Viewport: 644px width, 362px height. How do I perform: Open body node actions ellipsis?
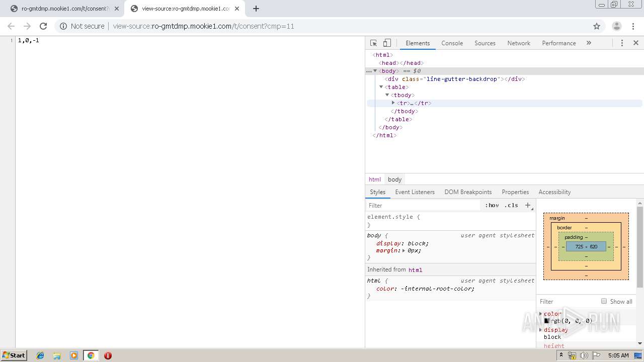[x=369, y=71]
